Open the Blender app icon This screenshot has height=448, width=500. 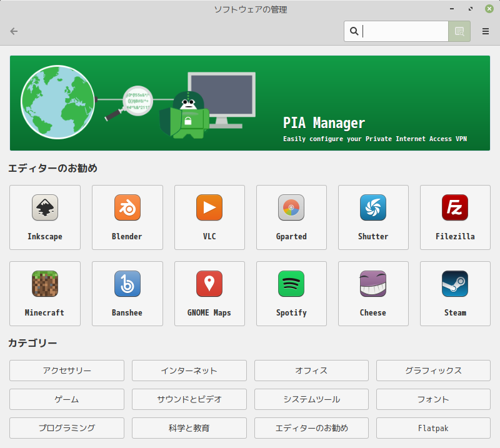(x=127, y=207)
